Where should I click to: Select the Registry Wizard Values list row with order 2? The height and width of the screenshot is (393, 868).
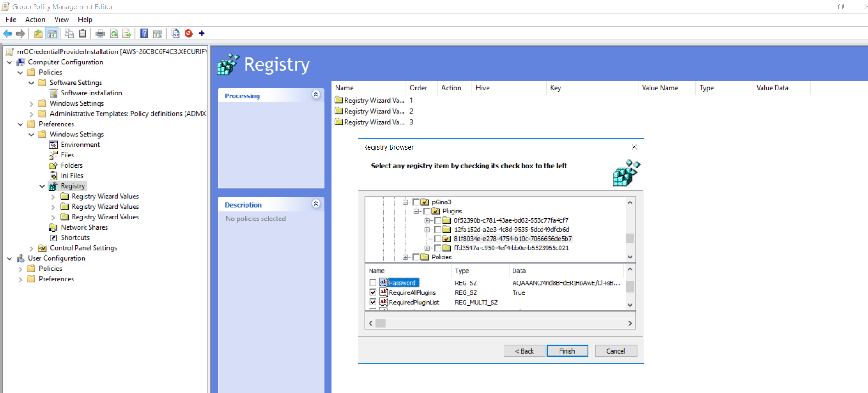374,111
